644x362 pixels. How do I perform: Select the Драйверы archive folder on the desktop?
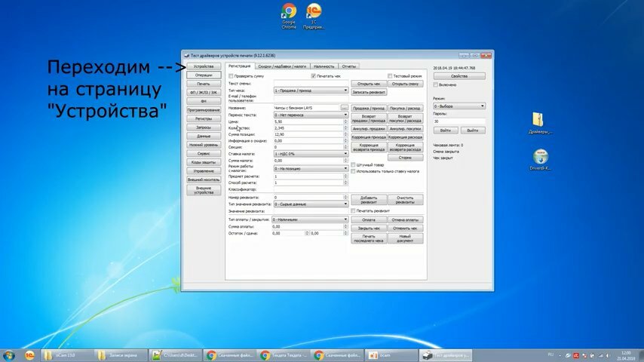tap(540, 123)
